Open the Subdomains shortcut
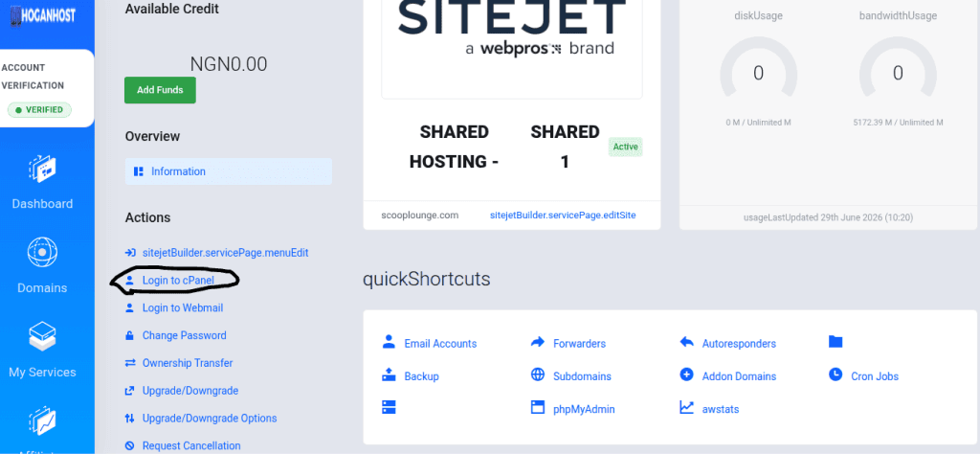 (582, 376)
